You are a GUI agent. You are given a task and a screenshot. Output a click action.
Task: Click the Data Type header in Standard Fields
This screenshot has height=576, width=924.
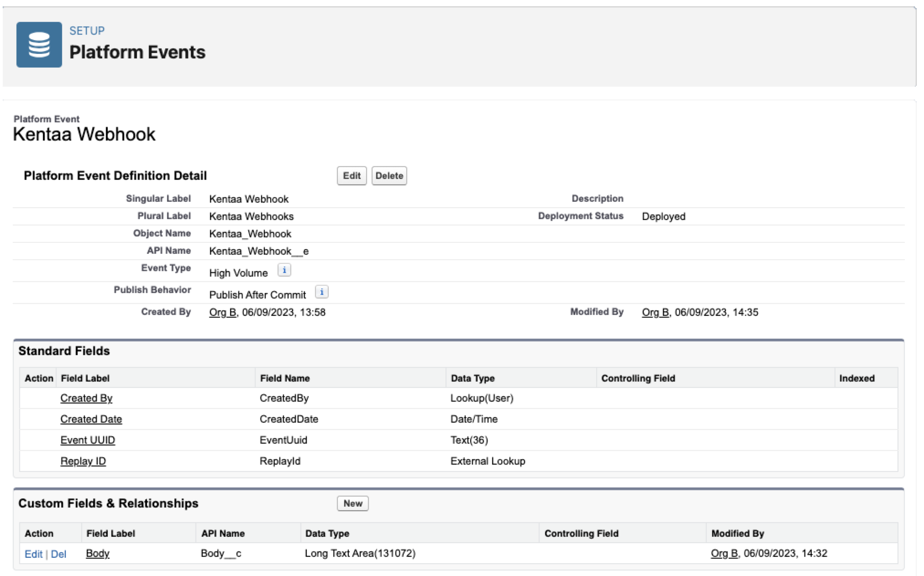tap(473, 378)
